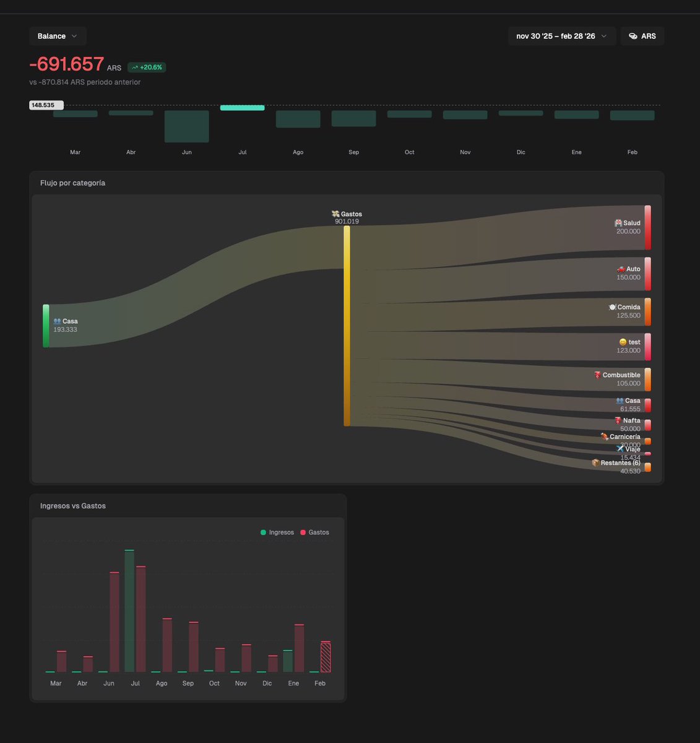Image resolution: width=700 pixels, height=743 pixels.
Task: Click the coins icon in the ARS button
Action: click(633, 36)
